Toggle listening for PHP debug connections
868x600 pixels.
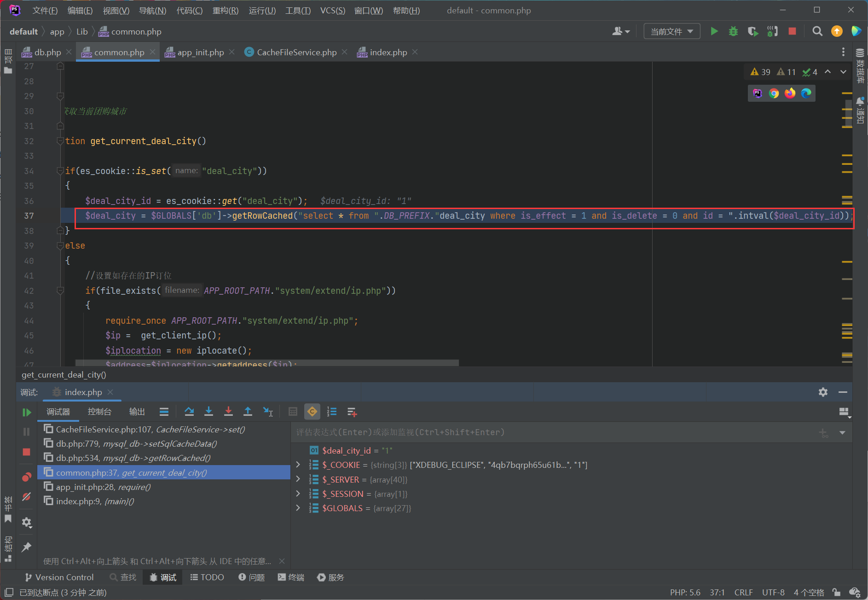pyautogui.click(x=772, y=31)
